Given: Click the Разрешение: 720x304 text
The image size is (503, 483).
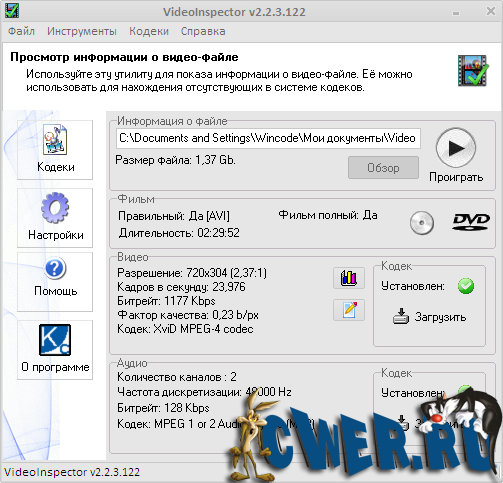Looking at the screenshot, I should (192, 273).
